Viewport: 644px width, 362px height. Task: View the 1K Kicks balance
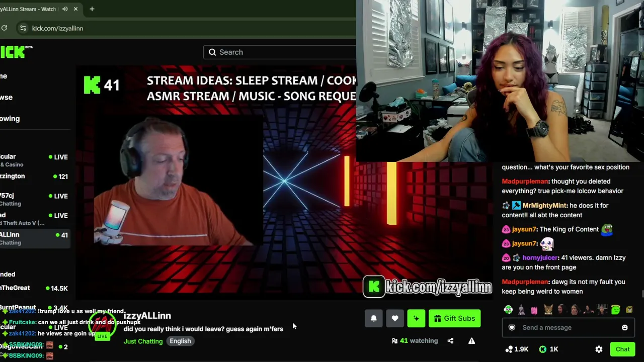pos(548,349)
